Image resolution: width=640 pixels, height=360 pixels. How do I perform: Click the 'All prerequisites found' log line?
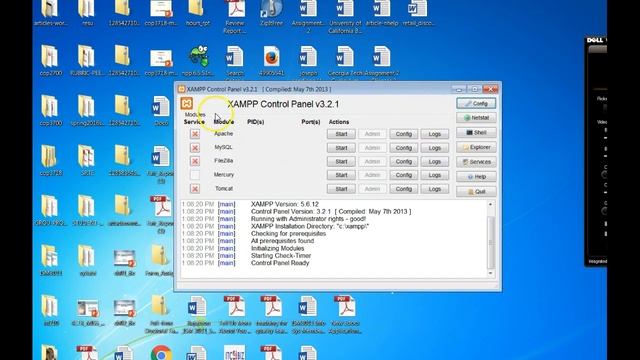coord(282,241)
